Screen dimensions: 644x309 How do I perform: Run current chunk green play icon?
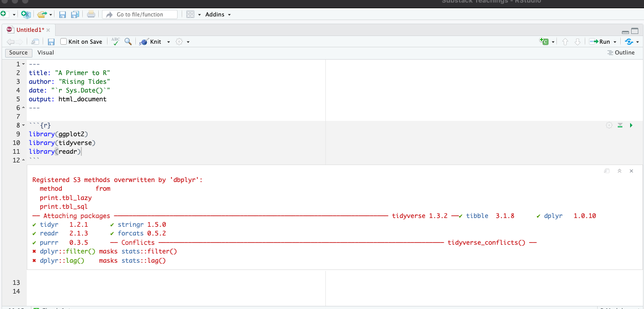(632, 125)
